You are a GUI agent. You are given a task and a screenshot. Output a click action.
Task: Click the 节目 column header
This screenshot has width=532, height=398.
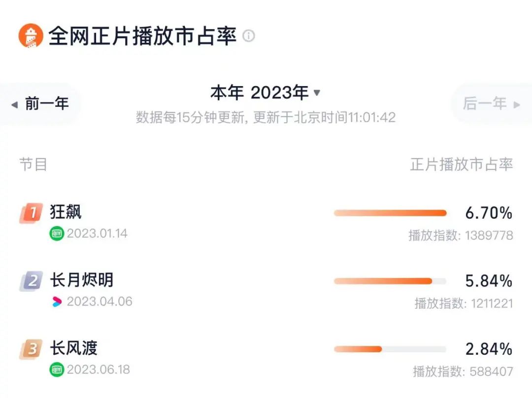pos(33,165)
